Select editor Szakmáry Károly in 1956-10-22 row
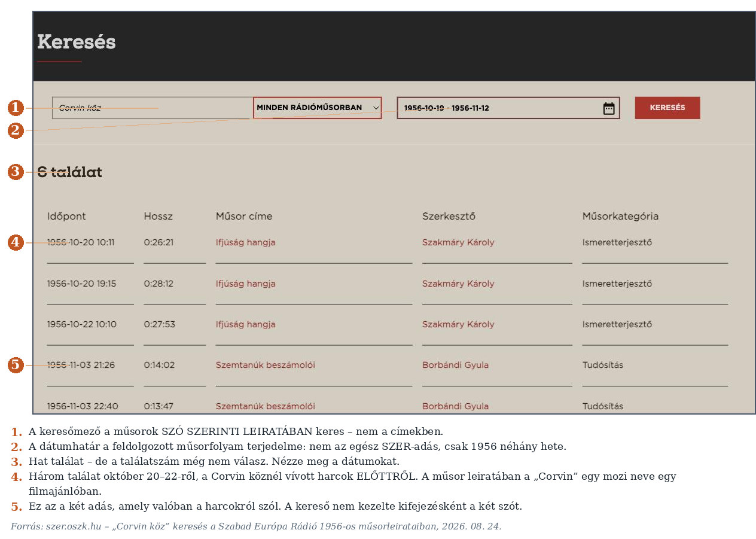 click(x=458, y=324)
